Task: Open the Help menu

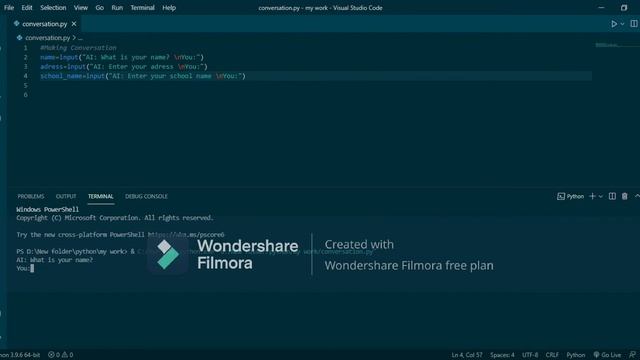Action: 169,8
